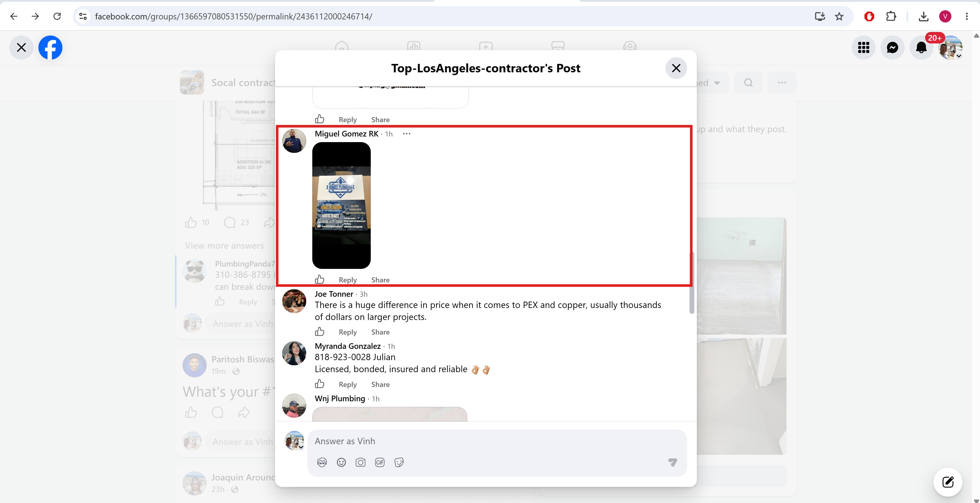Open the Chrome profile avatar V
980x503 pixels.
pyautogui.click(x=945, y=16)
